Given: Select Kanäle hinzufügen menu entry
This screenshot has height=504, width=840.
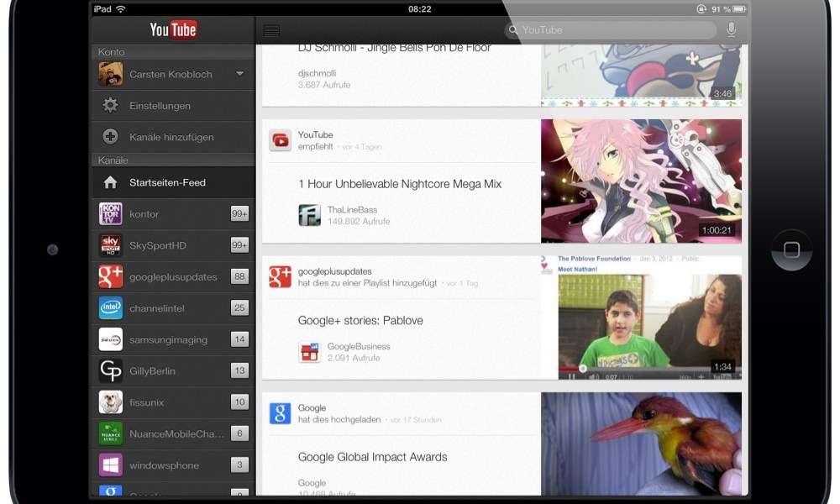Looking at the screenshot, I should [173, 137].
